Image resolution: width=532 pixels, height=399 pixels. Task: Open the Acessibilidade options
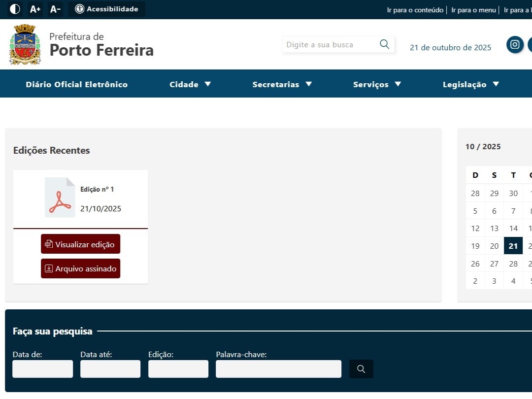pos(106,9)
